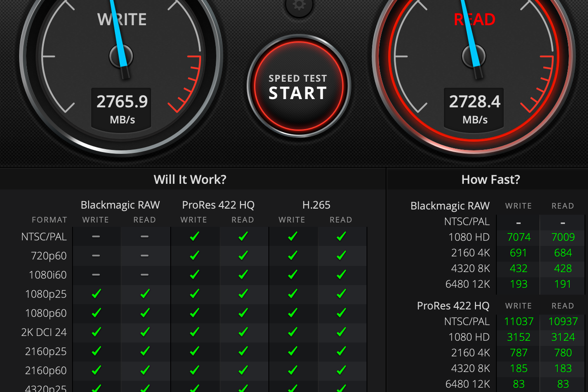Click ProRes 422 HQ write checkmark for NTSC/PAL
This screenshot has width=588, height=392.
(195, 236)
